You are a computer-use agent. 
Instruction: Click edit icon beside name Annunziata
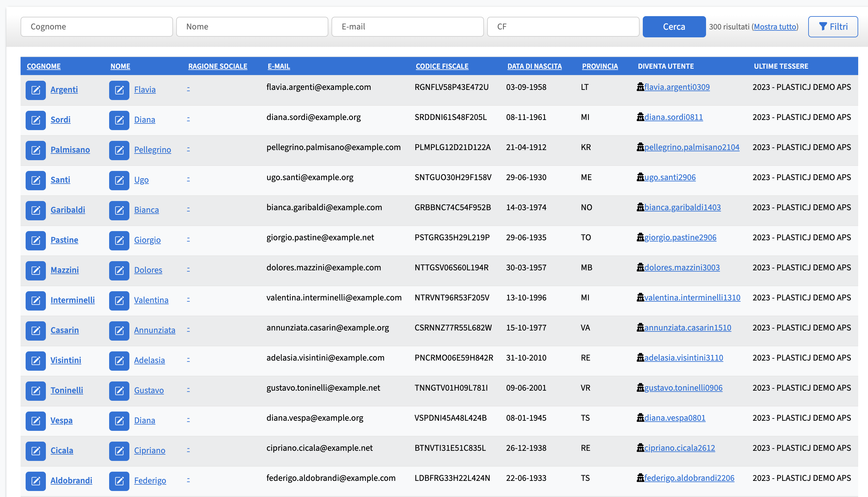point(119,330)
